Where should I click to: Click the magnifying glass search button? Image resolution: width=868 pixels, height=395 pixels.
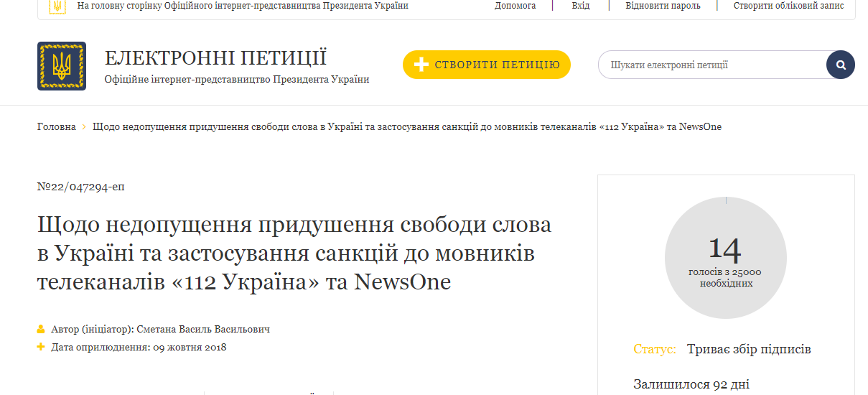(840, 65)
